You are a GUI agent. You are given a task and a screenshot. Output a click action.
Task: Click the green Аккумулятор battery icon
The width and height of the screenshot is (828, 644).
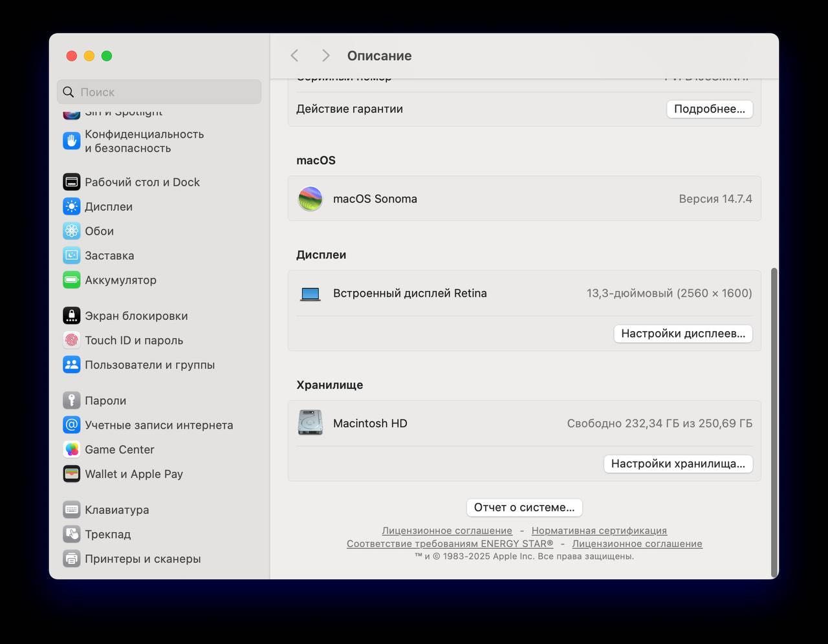coord(72,280)
